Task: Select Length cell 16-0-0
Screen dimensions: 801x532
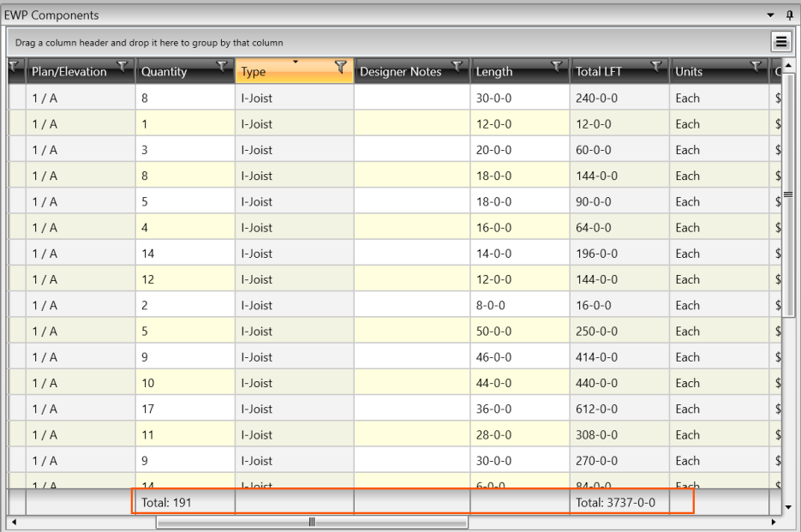Action: click(520, 227)
